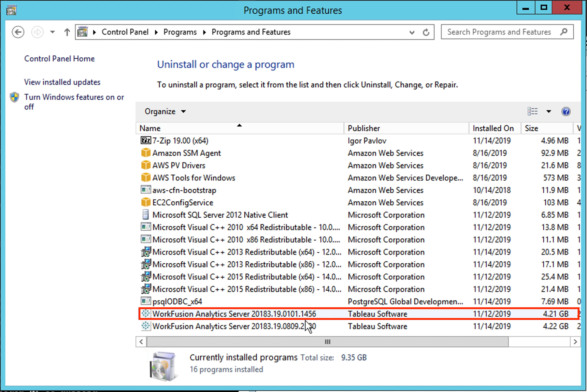The height and width of the screenshot is (392, 587).
Task: Click PostgreSQL Global Development publisher cell
Action: click(405, 302)
